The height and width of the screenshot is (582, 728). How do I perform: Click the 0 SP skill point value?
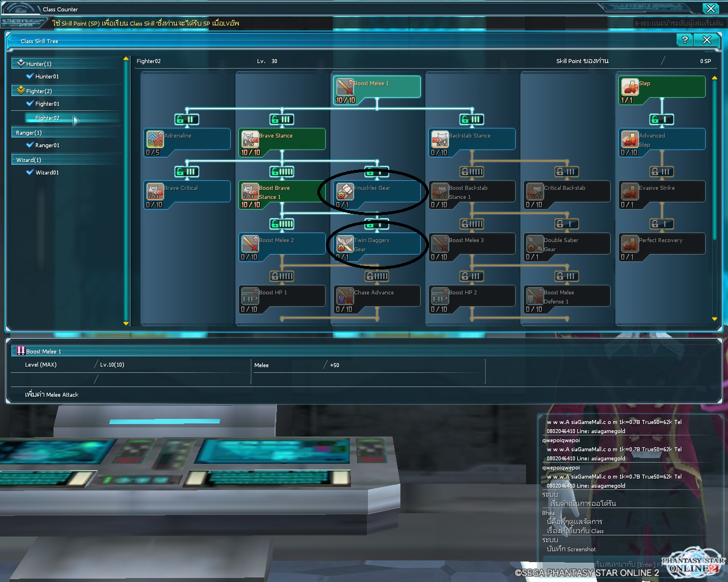[x=705, y=61]
